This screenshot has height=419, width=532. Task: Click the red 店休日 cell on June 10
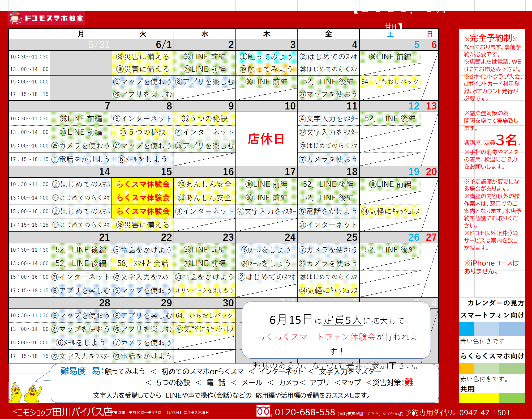click(266, 139)
